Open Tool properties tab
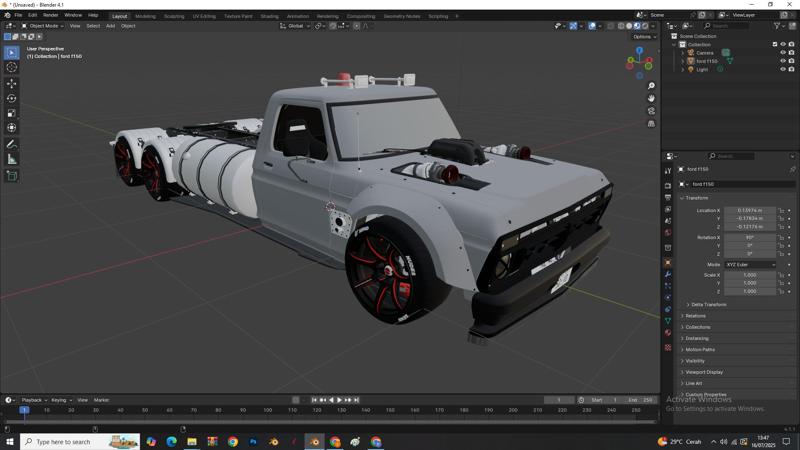The height and width of the screenshot is (450, 800). [668, 171]
